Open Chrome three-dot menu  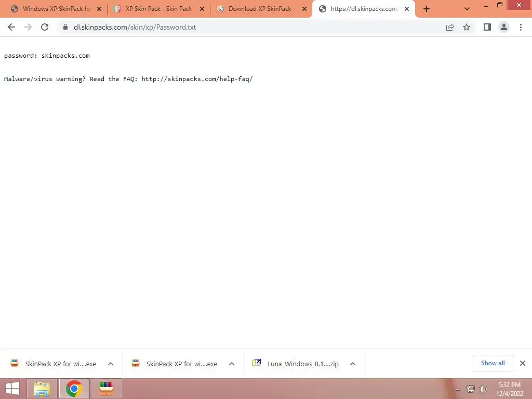(x=521, y=27)
